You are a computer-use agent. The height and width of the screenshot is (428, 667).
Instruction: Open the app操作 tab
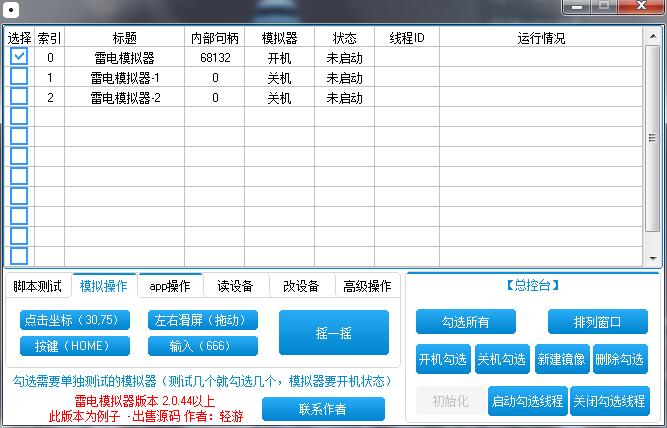click(x=170, y=286)
